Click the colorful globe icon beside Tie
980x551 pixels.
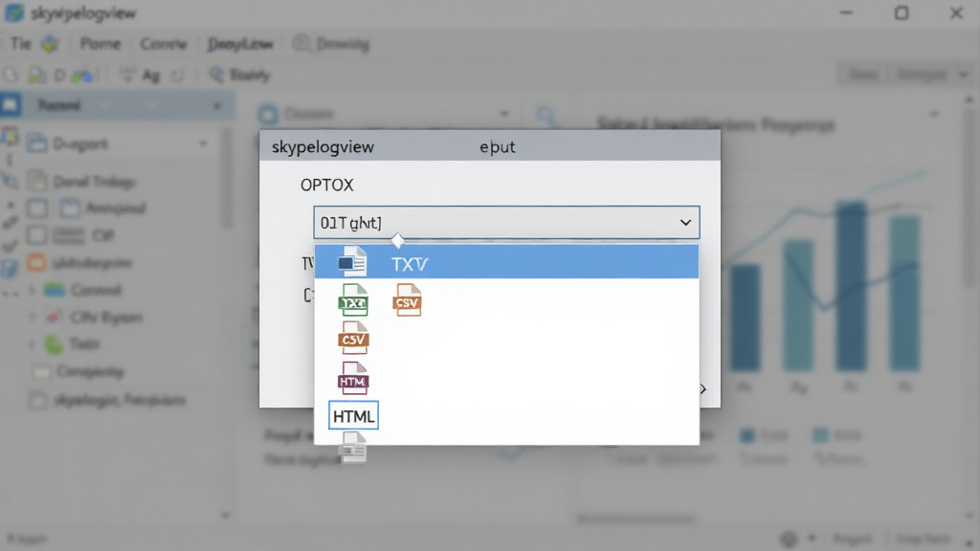[50, 44]
